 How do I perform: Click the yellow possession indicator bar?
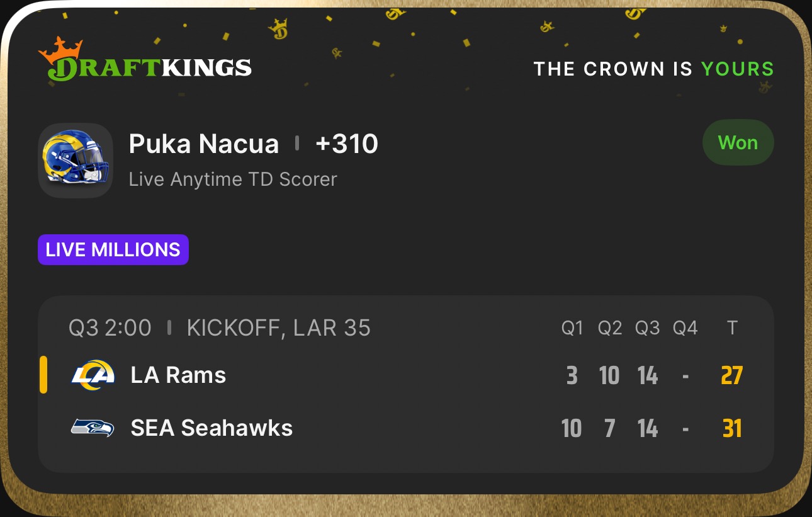[x=43, y=375]
